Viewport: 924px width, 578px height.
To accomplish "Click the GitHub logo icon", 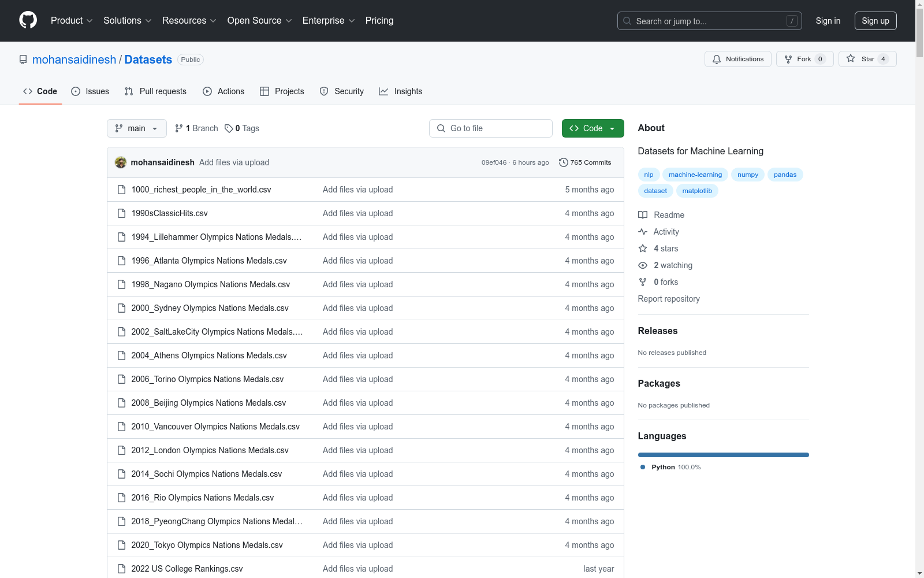I will pos(28,20).
